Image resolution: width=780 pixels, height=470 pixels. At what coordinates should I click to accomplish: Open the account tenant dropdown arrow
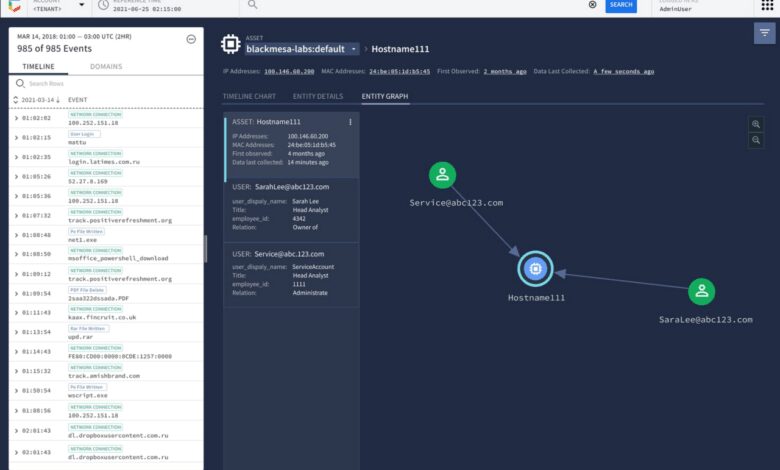click(82, 5)
